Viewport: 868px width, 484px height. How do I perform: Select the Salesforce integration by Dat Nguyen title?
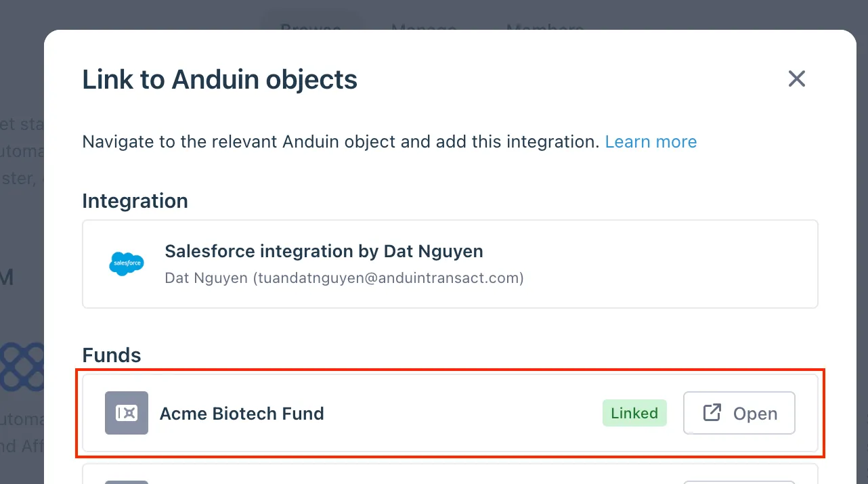pos(324,252)
